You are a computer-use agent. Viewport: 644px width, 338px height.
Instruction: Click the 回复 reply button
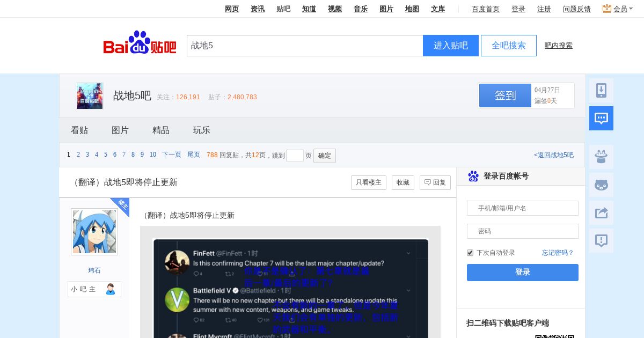[x=435, y=182]
